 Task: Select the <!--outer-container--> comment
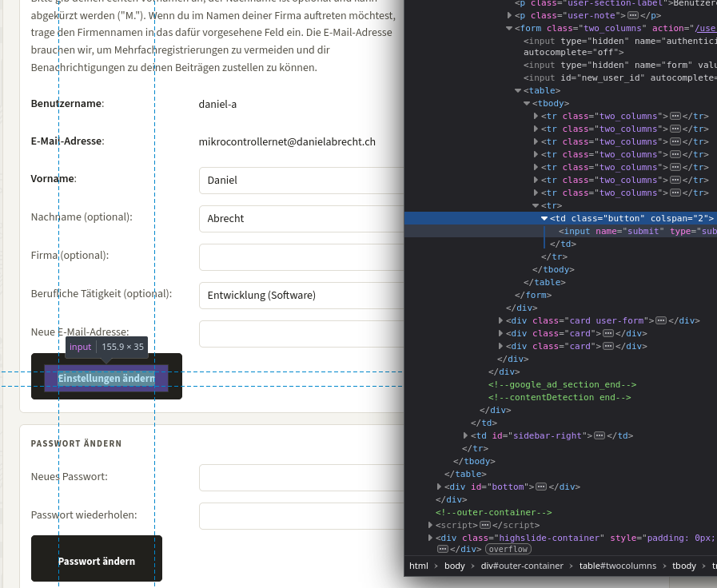click(493, 513)
